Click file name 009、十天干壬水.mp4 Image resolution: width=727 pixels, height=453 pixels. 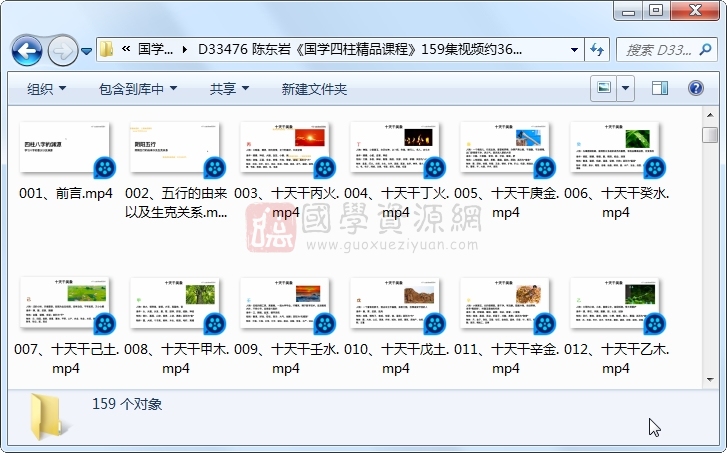coord(286,359)
